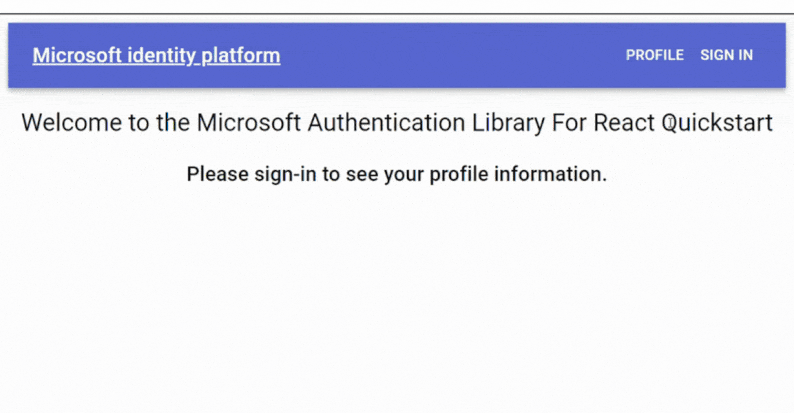Click the word 'Authentication' in the heading

point(386,123)
